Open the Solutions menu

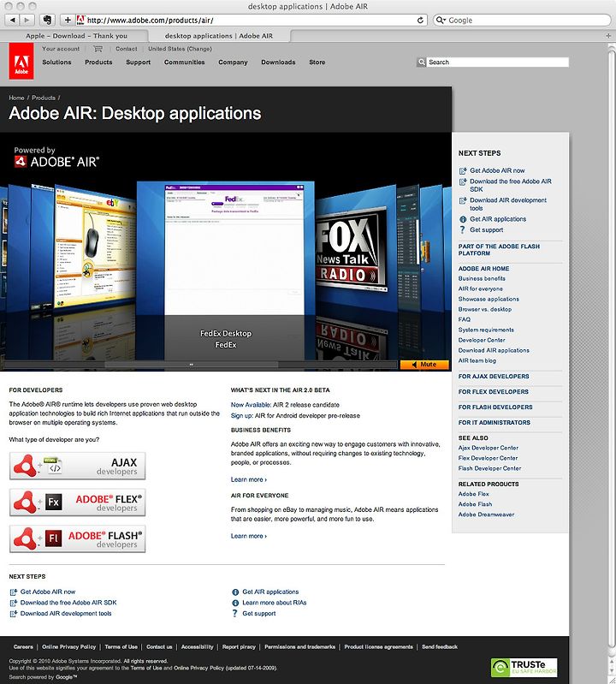tap(56, 62)
